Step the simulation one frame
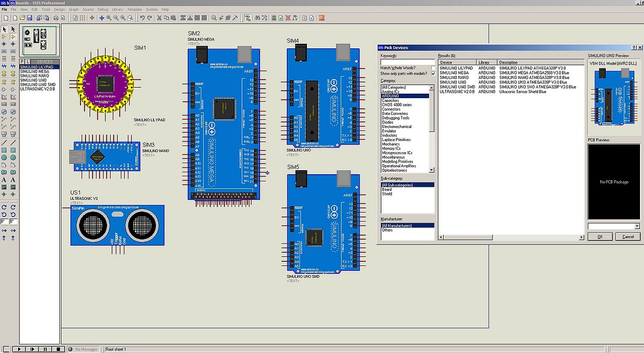This screenshot has width=644, height=353. tap(32, 349)
